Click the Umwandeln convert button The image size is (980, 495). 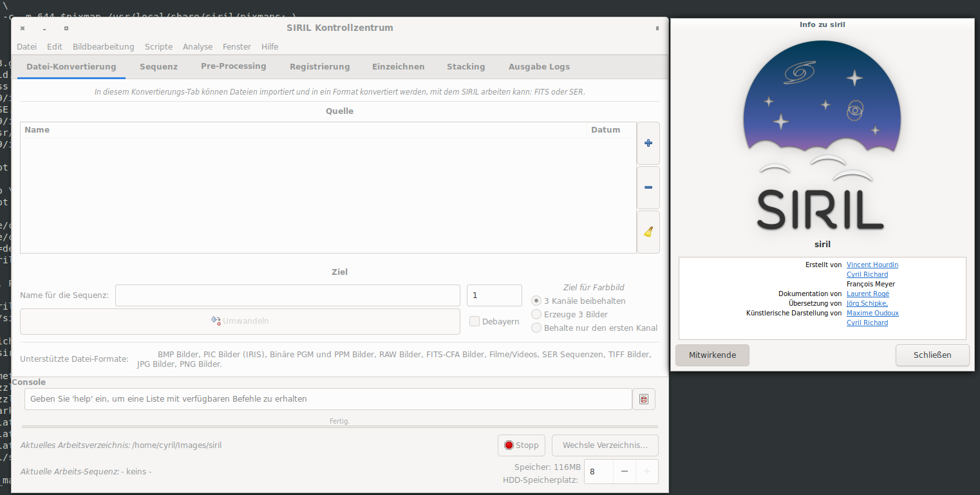pyautogui.click(x=240, y=321)
